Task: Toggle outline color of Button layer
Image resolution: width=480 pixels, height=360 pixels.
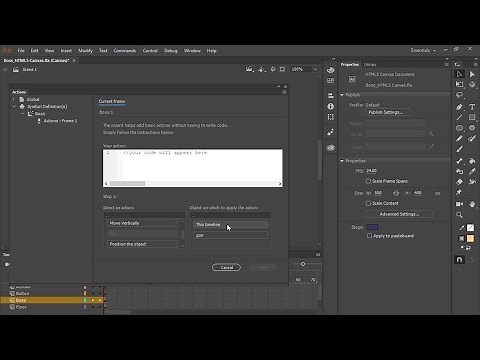Action: [x=85, y=293]
